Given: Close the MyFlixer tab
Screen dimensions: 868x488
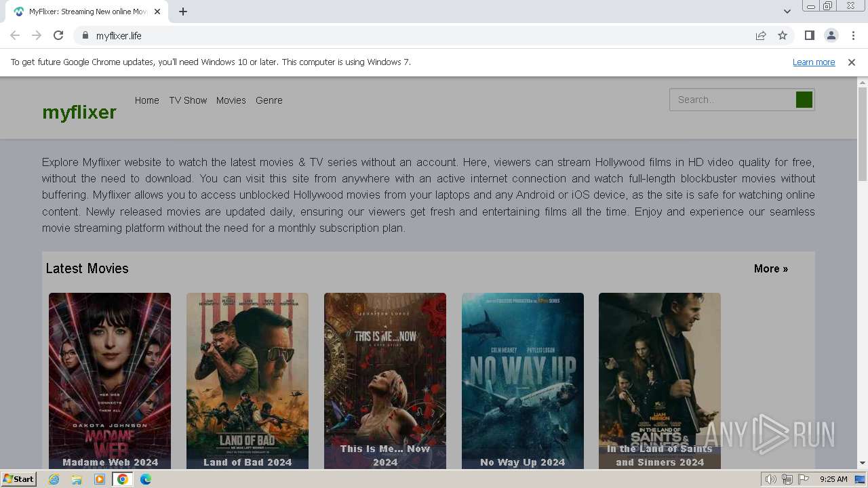Looking at the screenshot, I should tap(158, 12).
